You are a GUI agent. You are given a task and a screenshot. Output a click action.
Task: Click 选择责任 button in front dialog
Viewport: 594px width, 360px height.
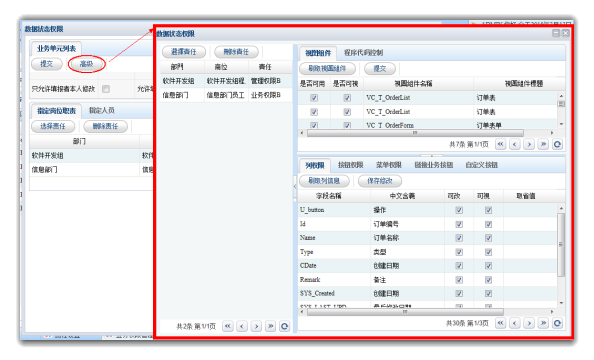(184, 52)
